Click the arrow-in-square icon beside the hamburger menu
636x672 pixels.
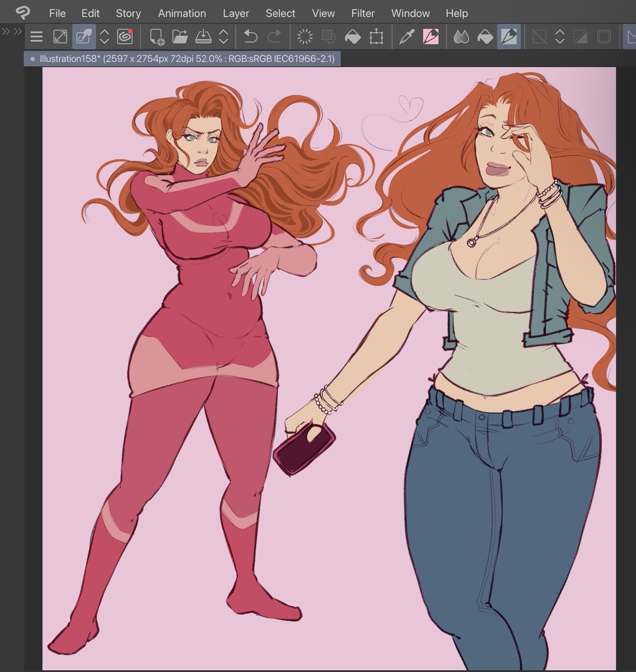coord(60,37)
